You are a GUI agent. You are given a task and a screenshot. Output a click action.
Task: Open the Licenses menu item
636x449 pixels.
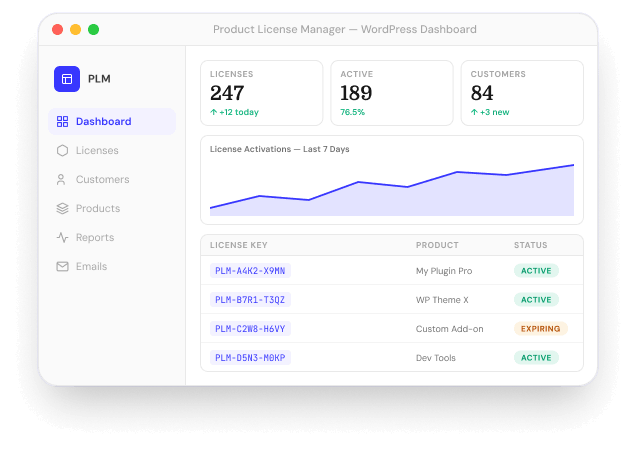pos(112,150)
